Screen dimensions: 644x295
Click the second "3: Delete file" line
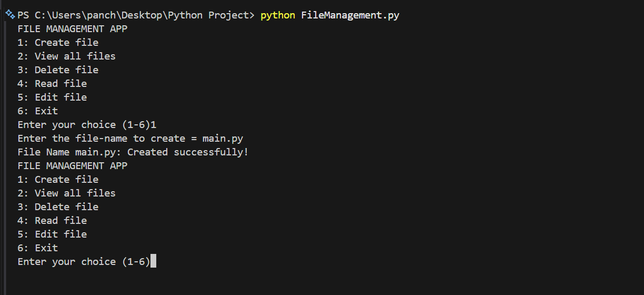58,207
